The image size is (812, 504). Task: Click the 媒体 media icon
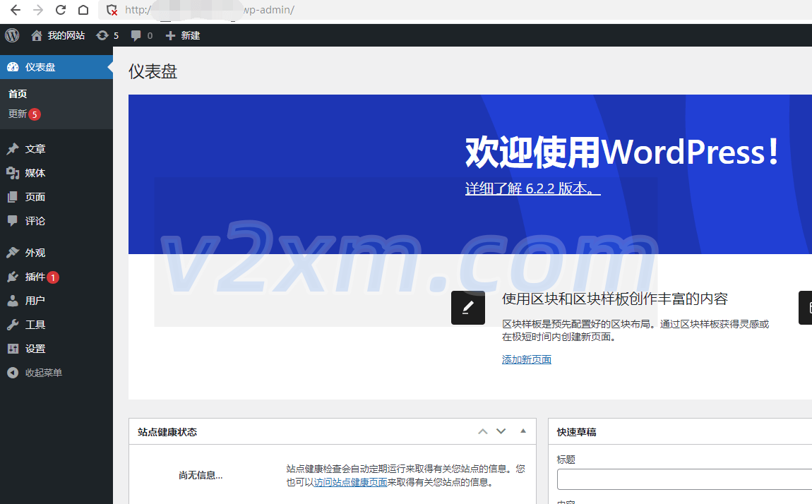coord(13,173)
